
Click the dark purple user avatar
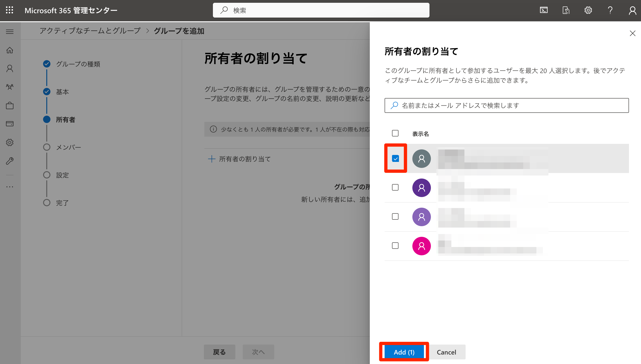click(x=421, y=188)
